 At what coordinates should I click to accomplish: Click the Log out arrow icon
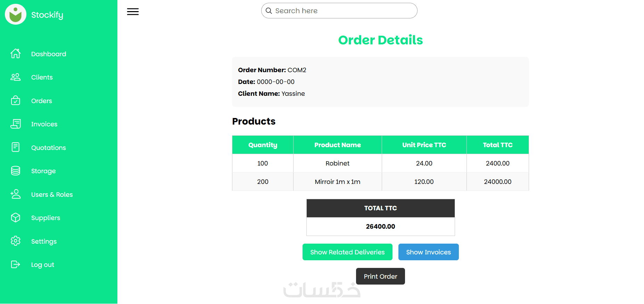click(16, 264)
